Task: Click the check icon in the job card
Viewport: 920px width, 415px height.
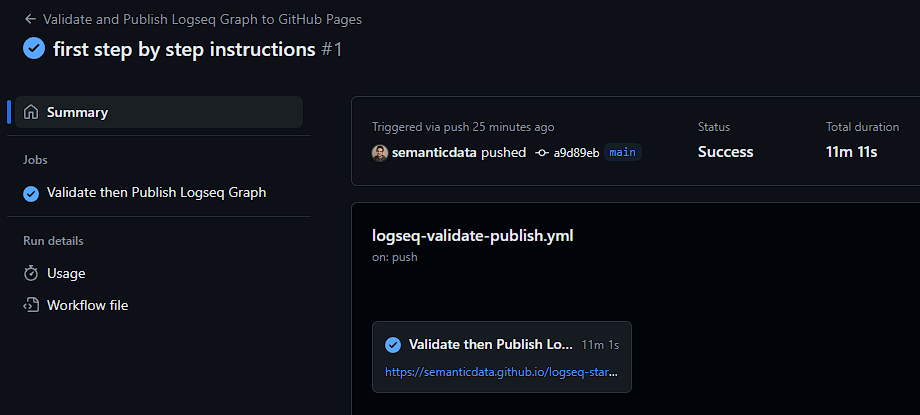Action: pyautogui.click(x=393, y=345)
